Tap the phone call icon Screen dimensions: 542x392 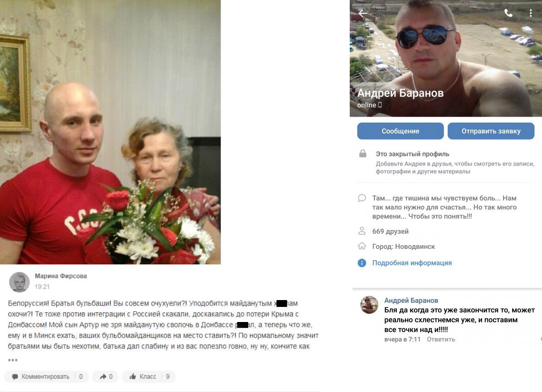(x=508, y=13)
